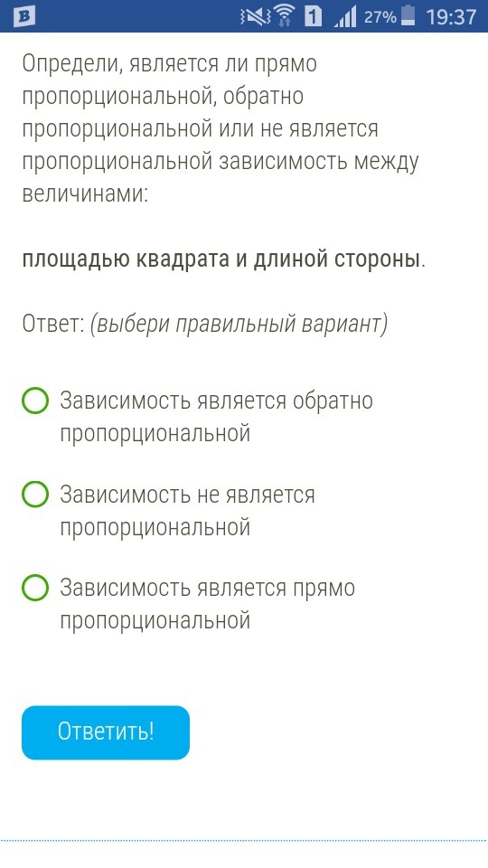Click label text Зависимость является прямо пропорциональной

coord(208,604)
